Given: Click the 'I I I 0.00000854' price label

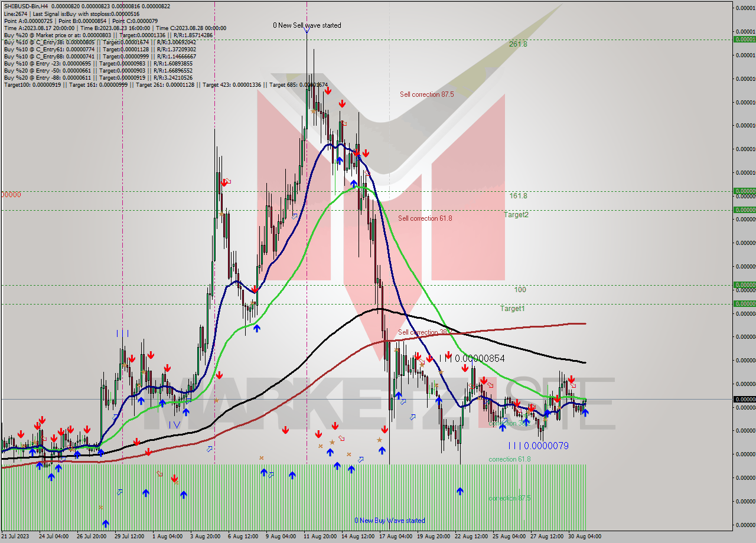Looking at the screenshot, I should [472, 358].
